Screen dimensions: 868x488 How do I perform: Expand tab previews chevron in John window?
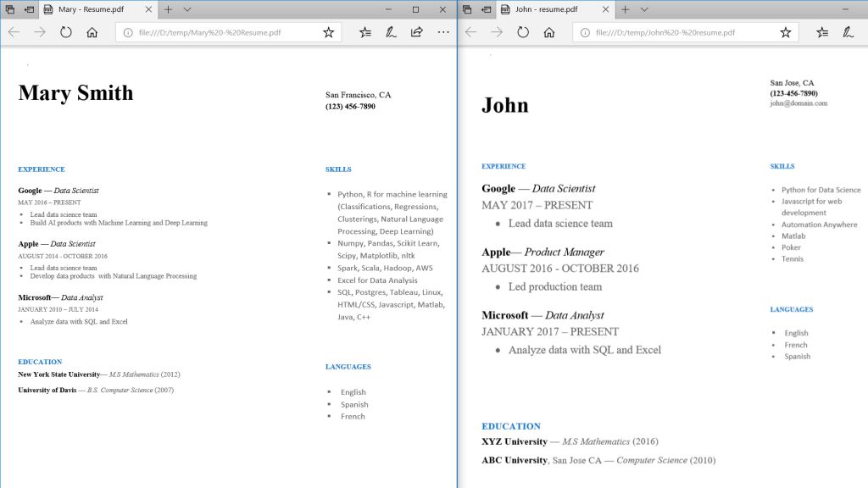click(x=644, y=9)
